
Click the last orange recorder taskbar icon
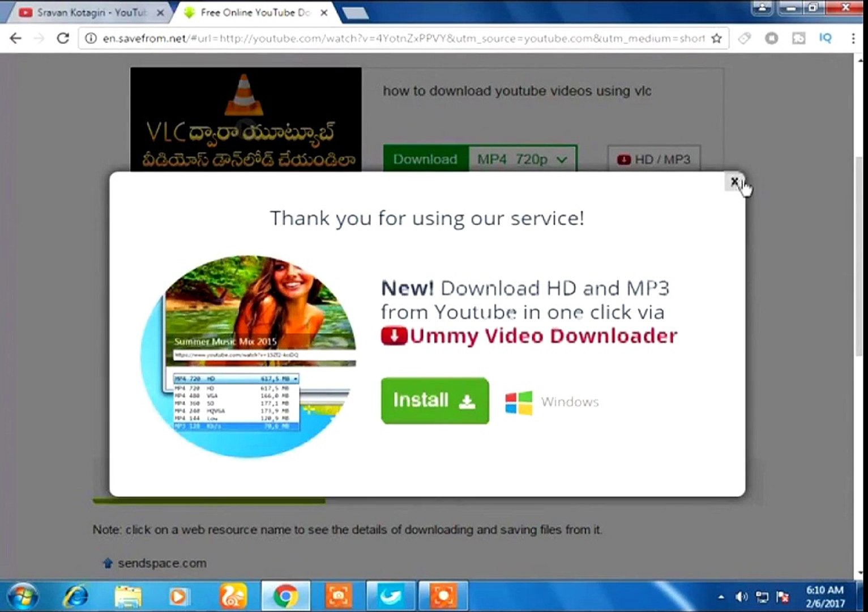point(443,597)
